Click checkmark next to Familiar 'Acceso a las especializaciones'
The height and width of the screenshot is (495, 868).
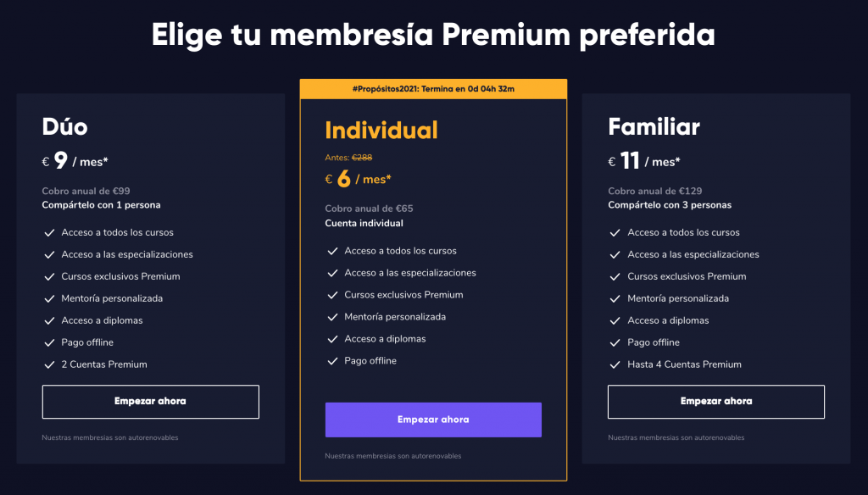(614, 254)
